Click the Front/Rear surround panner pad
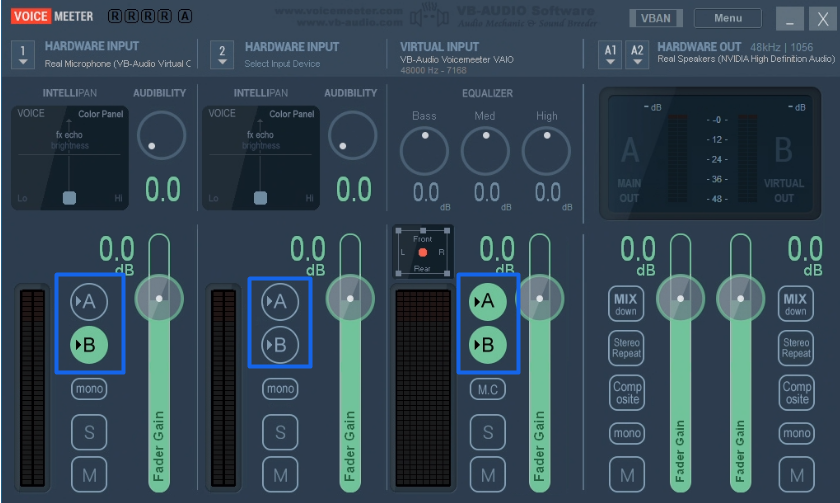Viewport: 840px width, 503px height. (x=423, y=252)
